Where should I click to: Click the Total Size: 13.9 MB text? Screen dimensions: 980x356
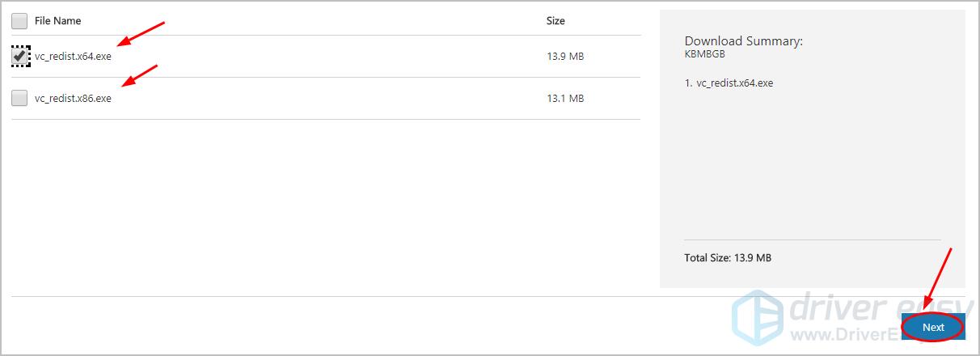click(x=728, y=257)
